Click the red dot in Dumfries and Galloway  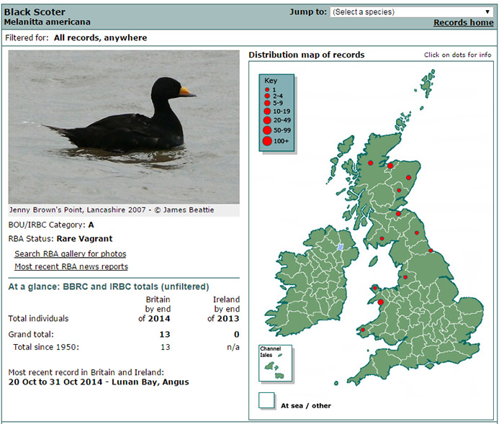point(382,238)
